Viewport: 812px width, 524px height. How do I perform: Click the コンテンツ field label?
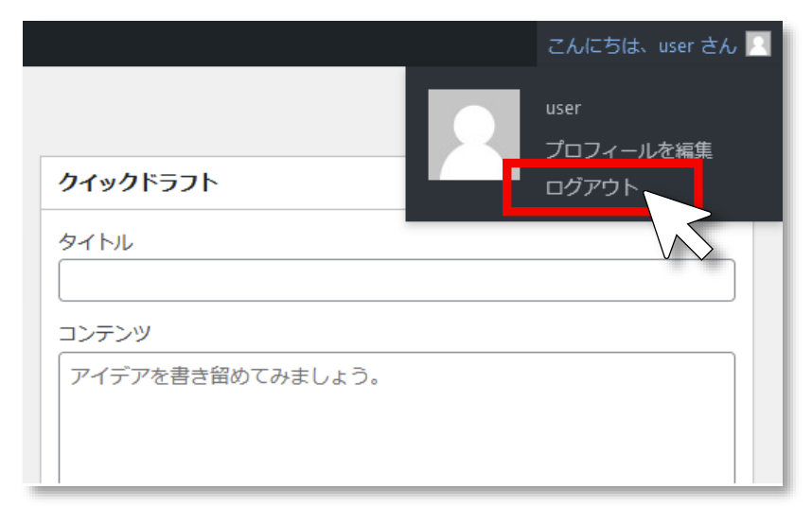[105, 333]
